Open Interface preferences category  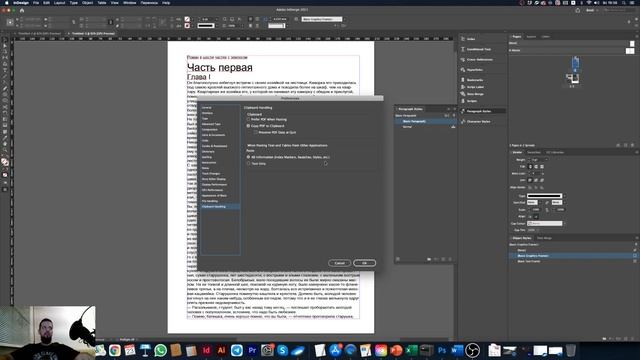click(207, 113)
